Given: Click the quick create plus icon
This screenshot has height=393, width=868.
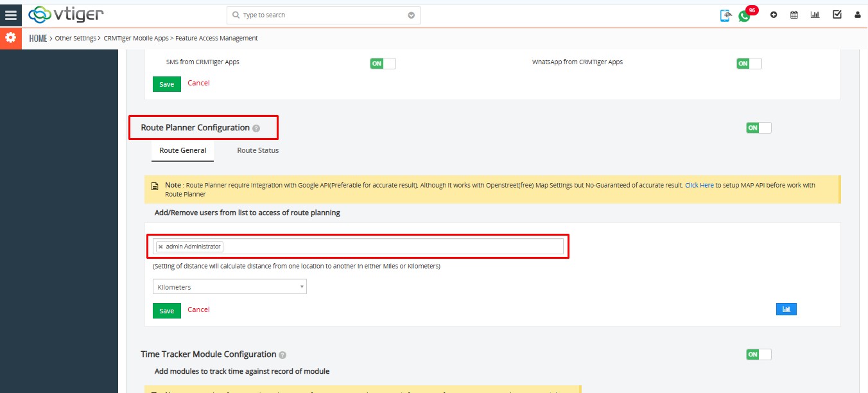Looking at the screenshot, I should [774, 15].
